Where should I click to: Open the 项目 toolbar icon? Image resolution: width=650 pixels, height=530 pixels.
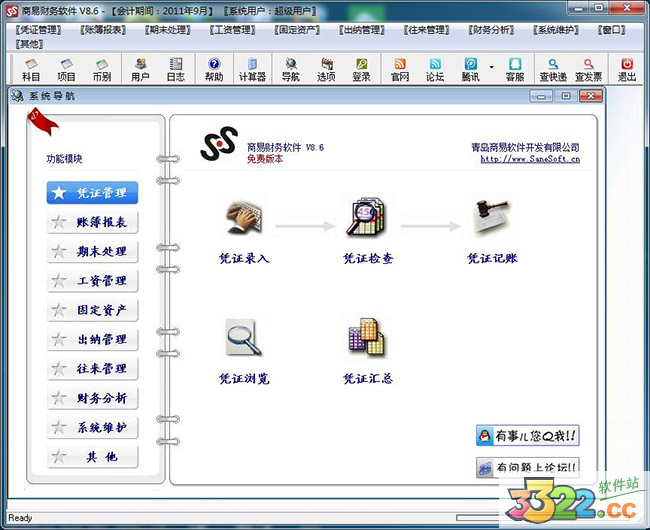[66, 70]
